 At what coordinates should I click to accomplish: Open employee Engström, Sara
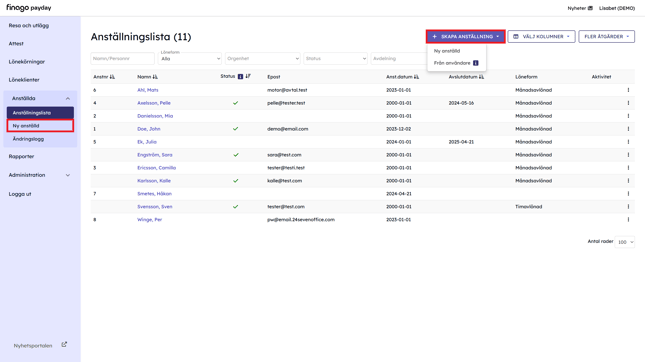tap(155, 155)
